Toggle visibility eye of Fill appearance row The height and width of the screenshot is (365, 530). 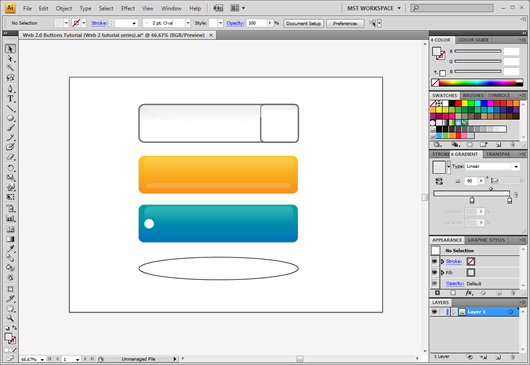pyautogui.click(x=435, y=272)
